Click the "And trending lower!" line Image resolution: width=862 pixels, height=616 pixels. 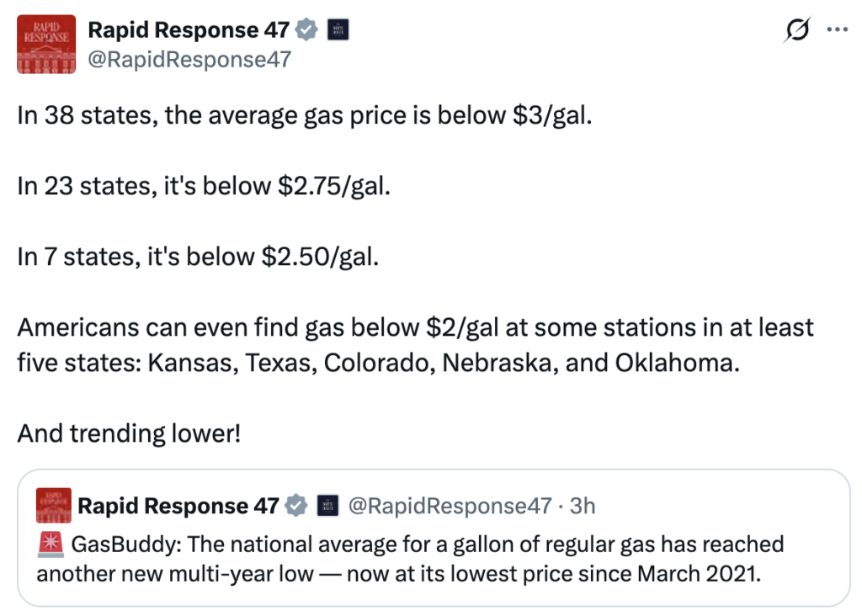[x=129, y=433]
